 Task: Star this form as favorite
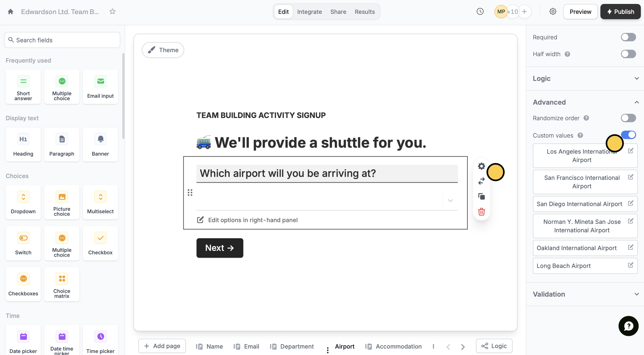pos(113,12)
